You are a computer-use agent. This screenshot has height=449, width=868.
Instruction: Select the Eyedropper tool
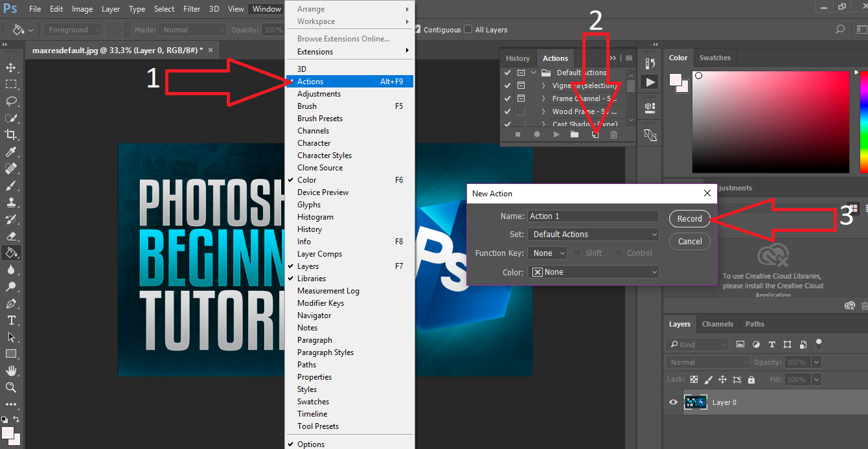click(x=11, y=152)
